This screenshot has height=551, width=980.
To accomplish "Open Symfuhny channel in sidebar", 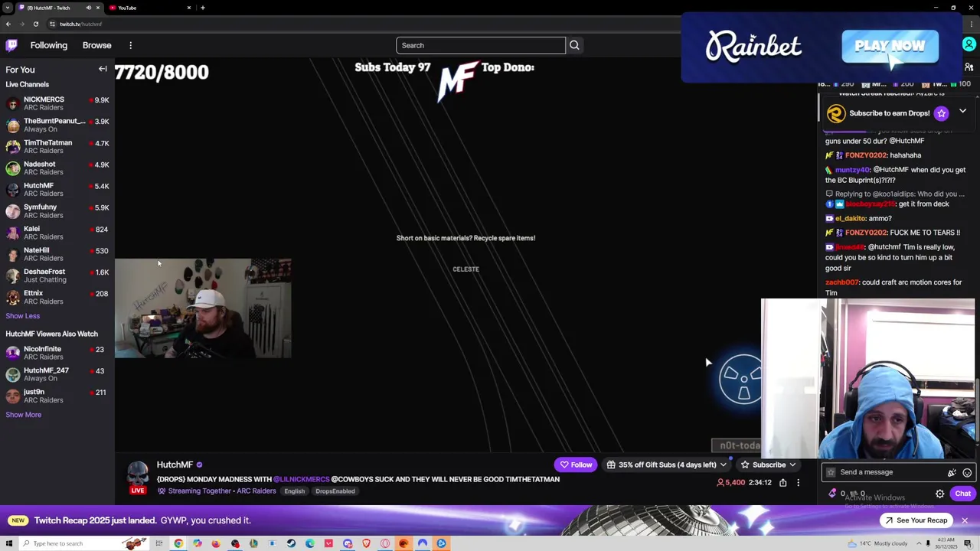I will pos(57,210).
